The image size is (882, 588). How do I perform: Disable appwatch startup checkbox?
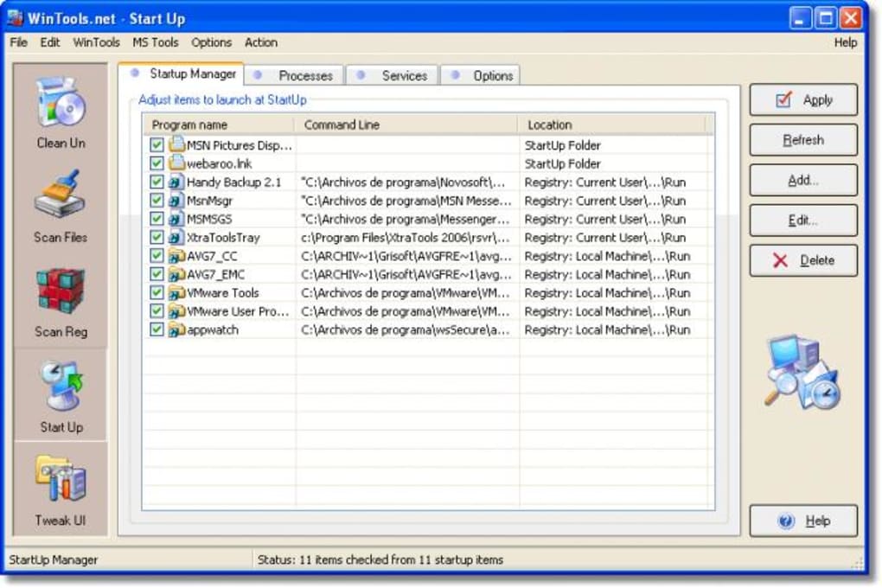pyautogui.click(x=157, y=329)
